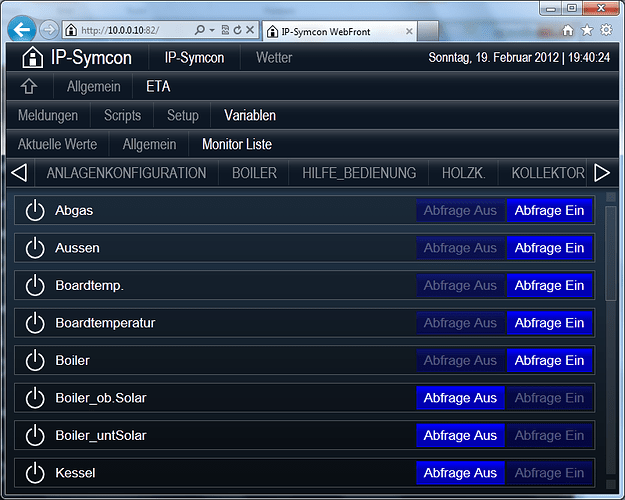Viewport: 625px width, 500px height.
Task: Set Aussen to Abfrage Aus
Action: [x=460, y=248]
